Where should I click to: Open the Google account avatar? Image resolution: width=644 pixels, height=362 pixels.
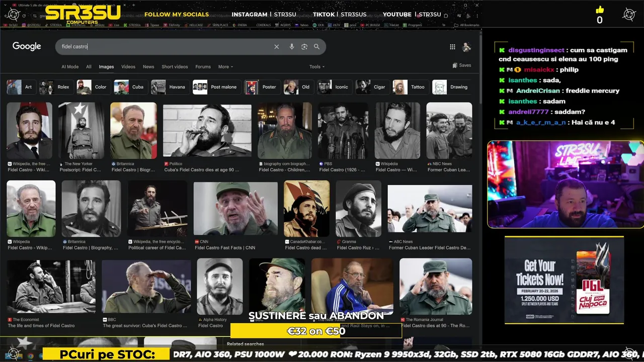466,47
